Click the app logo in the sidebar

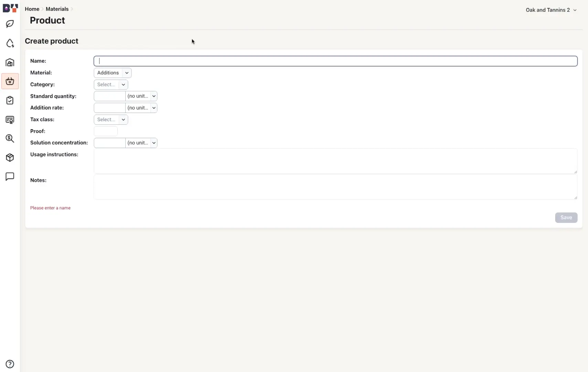(10, 8)
